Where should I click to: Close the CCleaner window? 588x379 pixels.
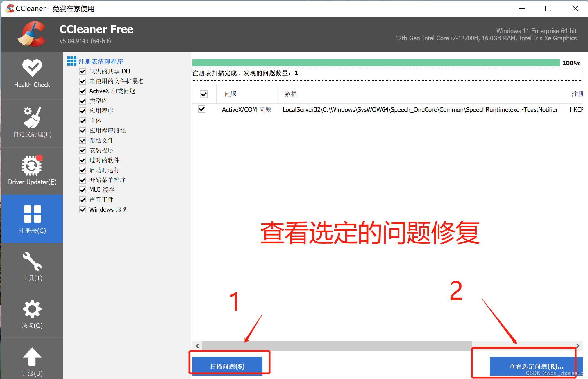[575, 8]
